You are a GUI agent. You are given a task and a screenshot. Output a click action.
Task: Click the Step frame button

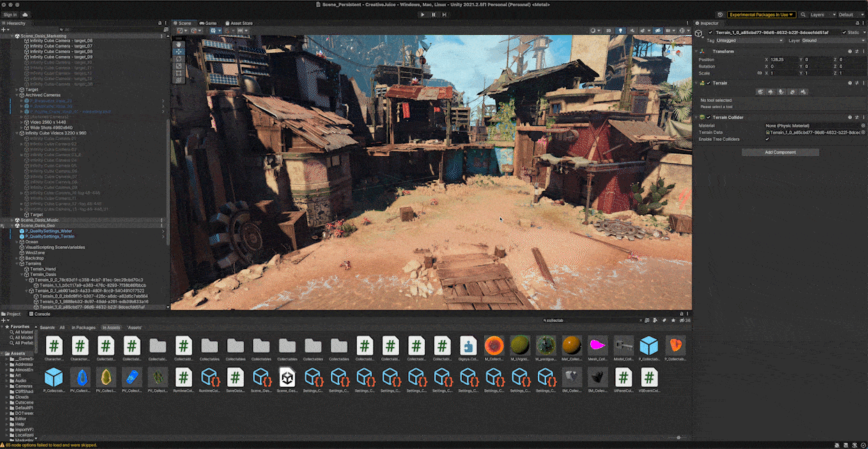click(444, 14)
